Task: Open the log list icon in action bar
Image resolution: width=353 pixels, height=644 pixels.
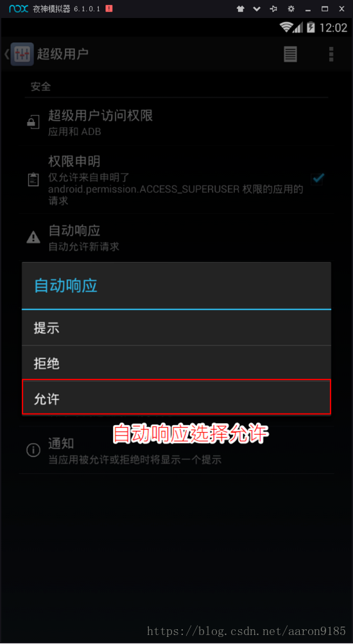Action: (x=290, y=54)
